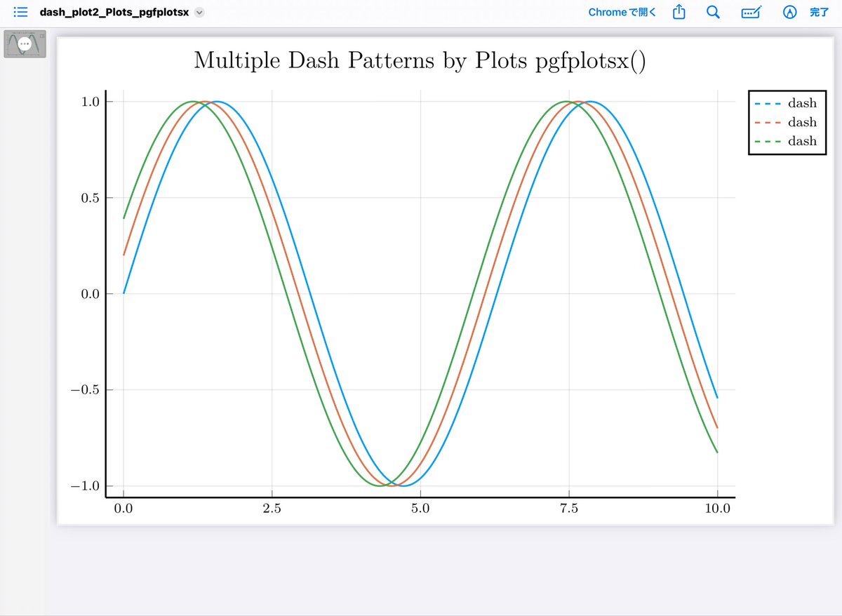The image size is (842, 616).
Task: Open the Share sheet icon
Action: click(x=679, y=13)
